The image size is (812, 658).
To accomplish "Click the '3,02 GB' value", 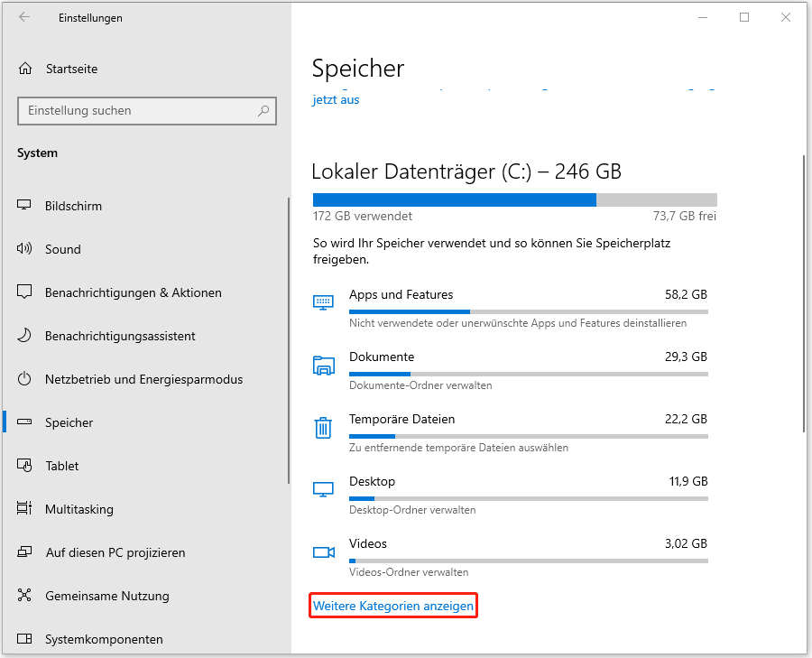I will [x=686, y=543].
